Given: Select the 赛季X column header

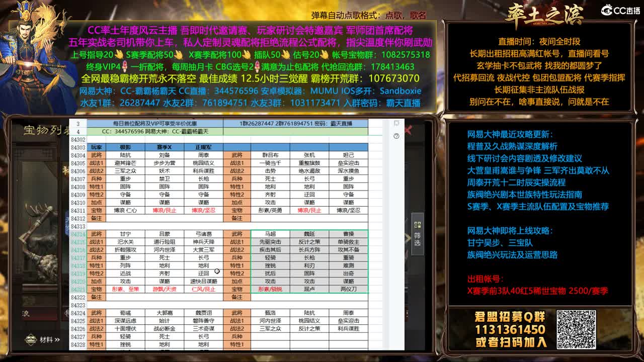Looking at the screenshot, I should (x=165, y=147).
